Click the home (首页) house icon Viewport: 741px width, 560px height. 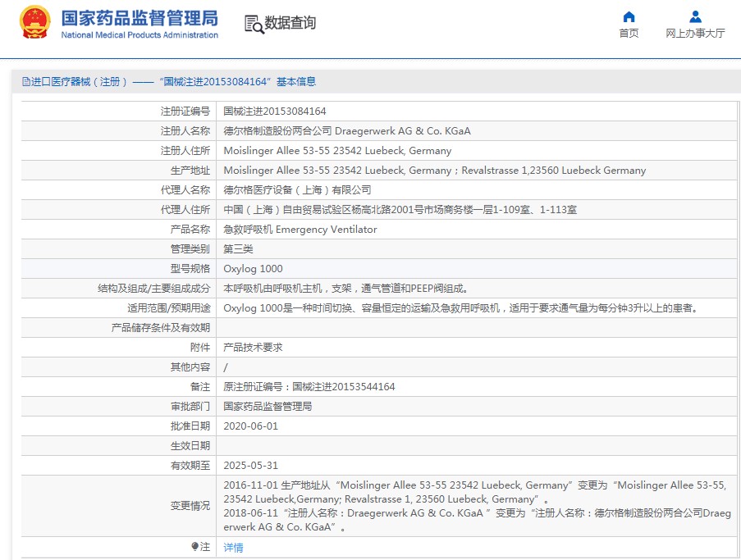point(629,17)
